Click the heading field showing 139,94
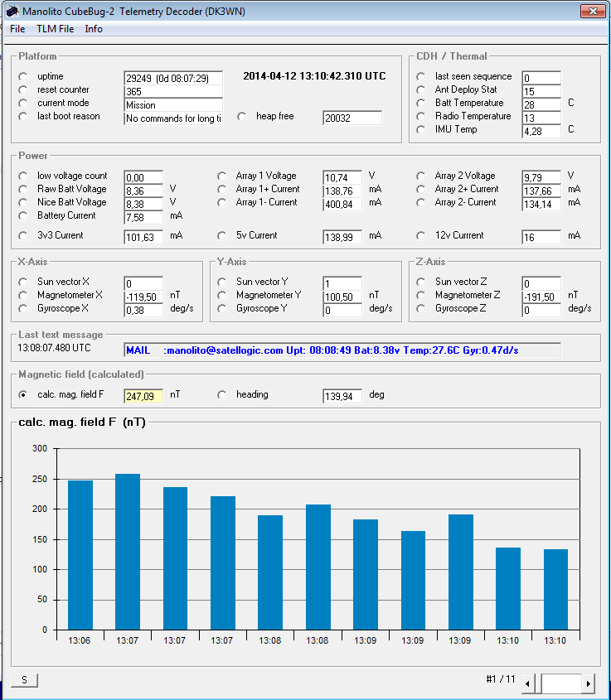The width and height of the screenshot is (611, 700). pos(342,396)
